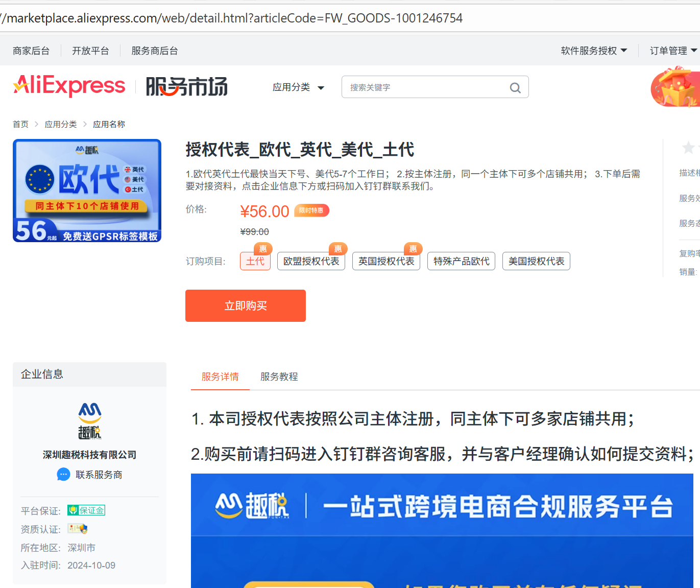The width and height of the screenshot is (700, 588).
Task: Click the 深圳市 location value
Action: pos(82,548)
